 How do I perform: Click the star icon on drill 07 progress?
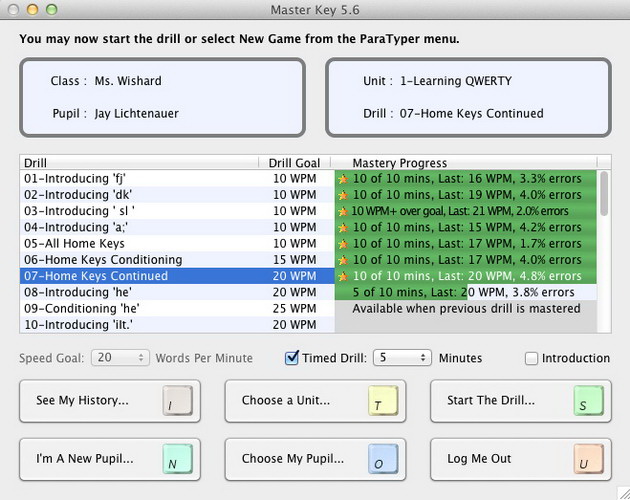343,276
